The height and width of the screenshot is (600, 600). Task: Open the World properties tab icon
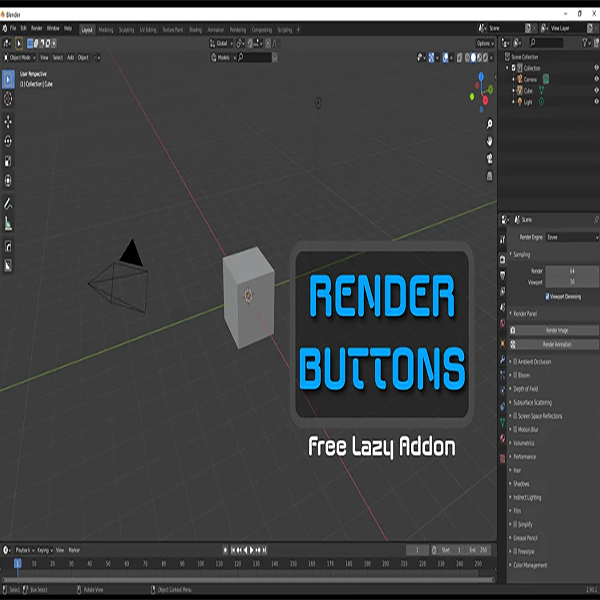[502, 323]
